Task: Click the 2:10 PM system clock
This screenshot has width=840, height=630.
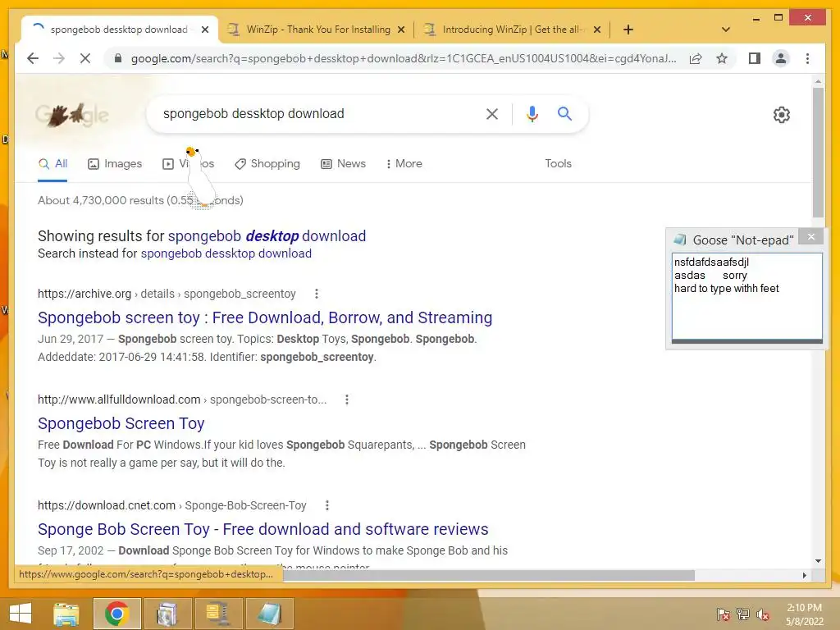Action: tap(804, 614)
